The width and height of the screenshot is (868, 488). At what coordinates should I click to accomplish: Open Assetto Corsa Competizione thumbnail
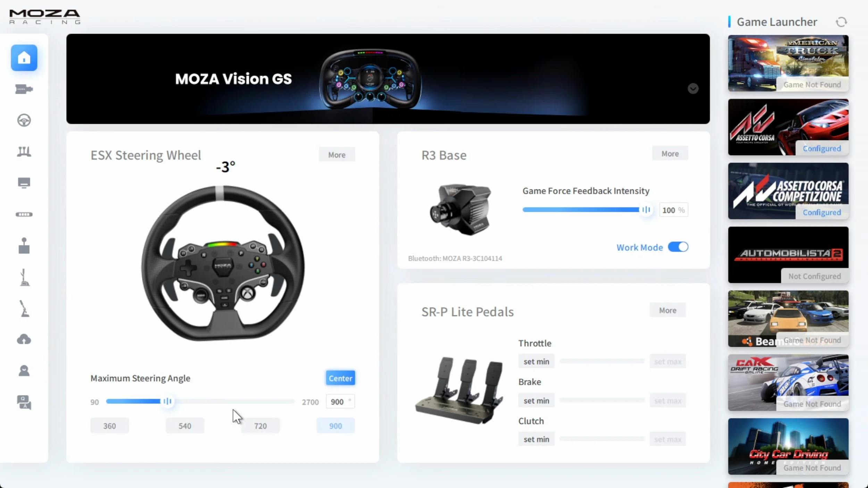pyautogui.click(x=788, y=191)
